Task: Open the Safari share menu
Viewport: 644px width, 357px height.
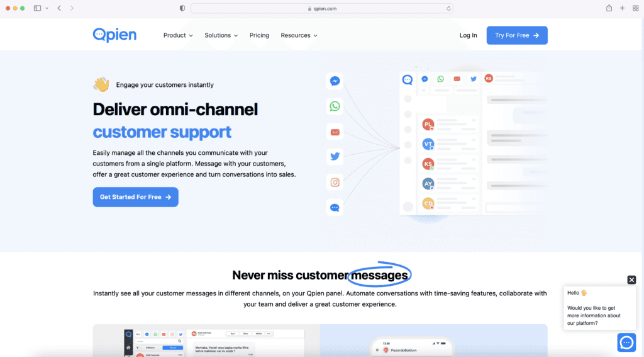Action: coord(609,8)
